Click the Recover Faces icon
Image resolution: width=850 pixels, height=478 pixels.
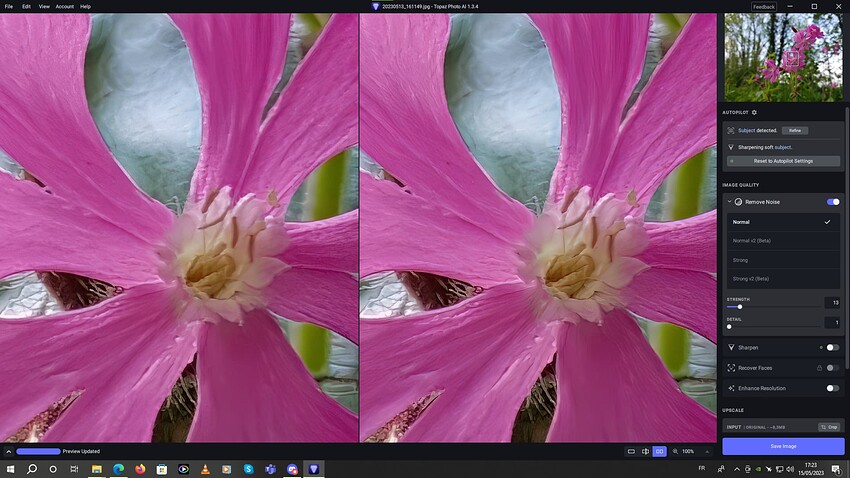click(731, 368)
